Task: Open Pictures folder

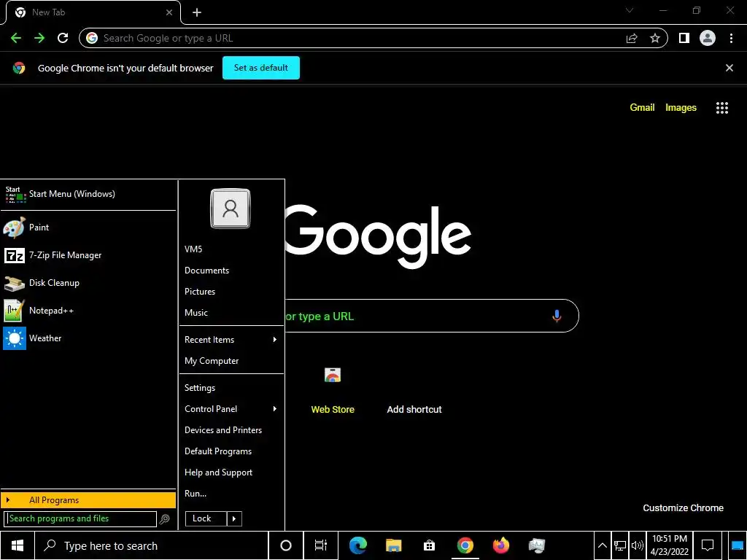Action: [231, 292]
